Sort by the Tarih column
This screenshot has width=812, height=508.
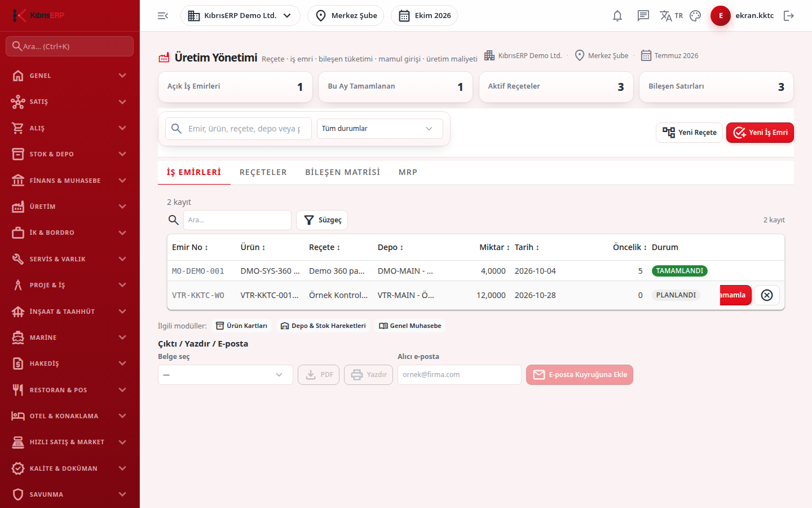527,247
